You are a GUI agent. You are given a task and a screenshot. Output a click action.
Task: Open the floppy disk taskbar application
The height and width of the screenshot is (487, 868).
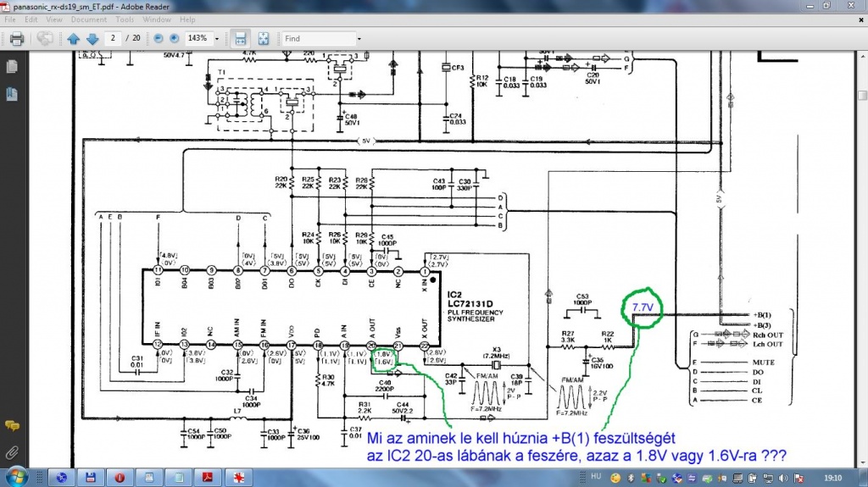tap(90, 478)
